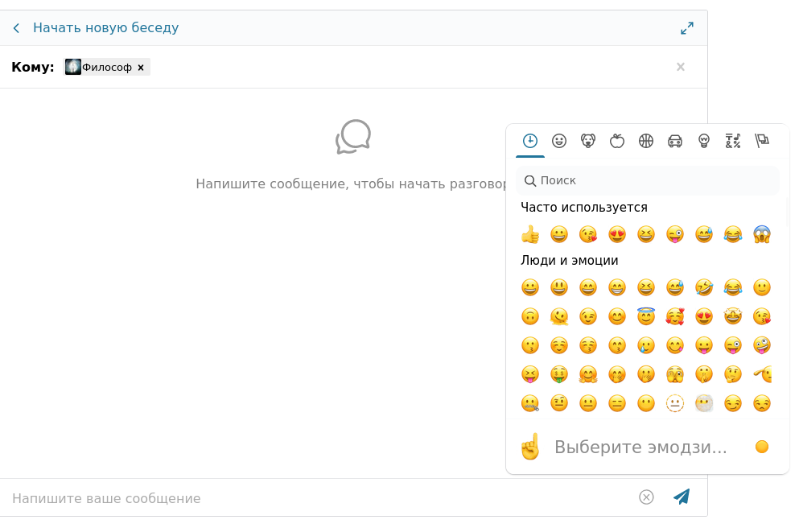This screenshot has width=799, height=532.
Task: Pick the expressionless face emoji
Action: (617, 403)
